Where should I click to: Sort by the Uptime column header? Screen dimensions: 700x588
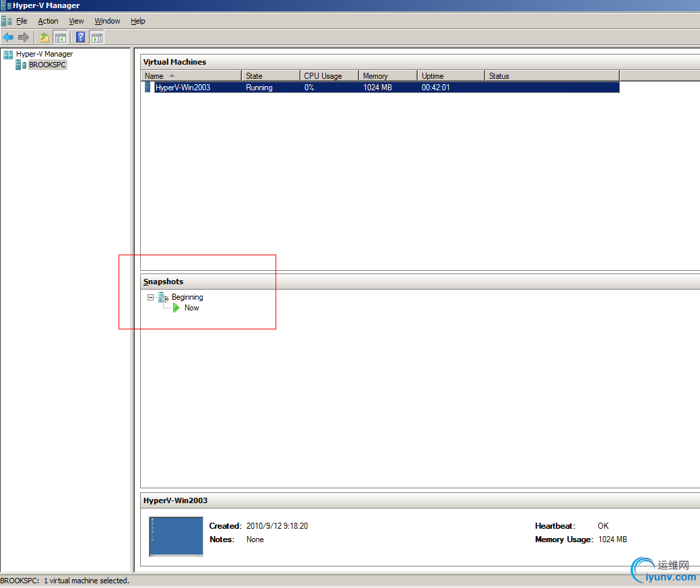(451, 76)
